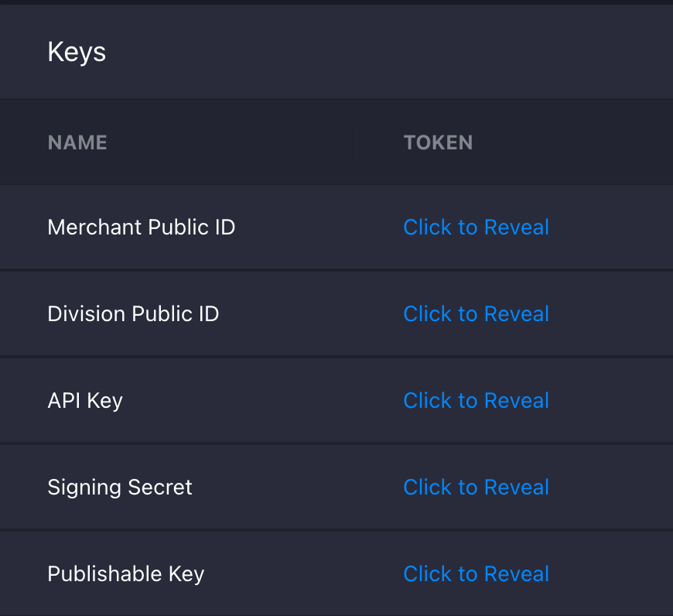
Task: Click the reveal link beside Signing Secret
Action: pos(476,487)
